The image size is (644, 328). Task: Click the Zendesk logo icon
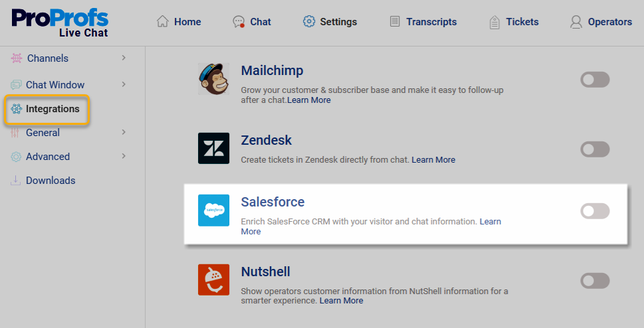tap(213, 148)
